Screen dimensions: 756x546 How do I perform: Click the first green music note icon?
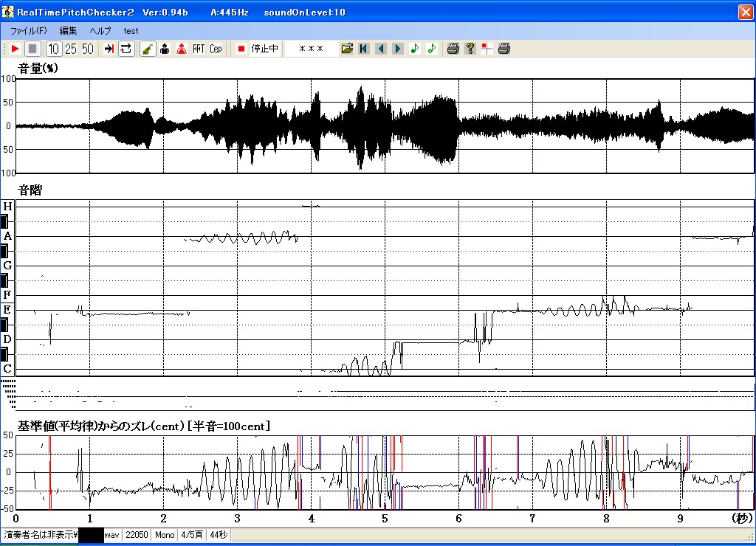pyautogui.click(x=415, y=49)
